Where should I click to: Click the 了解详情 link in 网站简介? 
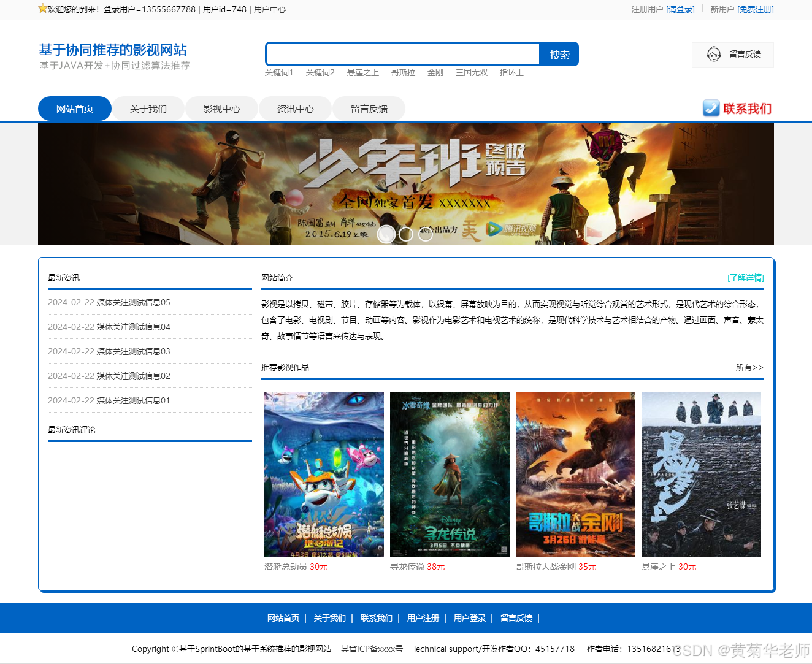[746, 278]
